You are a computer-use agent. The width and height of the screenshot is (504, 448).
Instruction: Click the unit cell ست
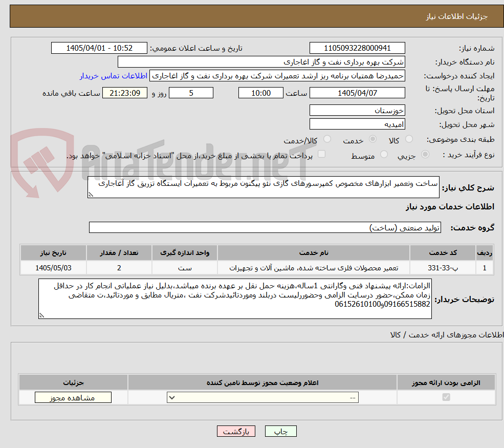pyautogui.click(x=185, y=268)
